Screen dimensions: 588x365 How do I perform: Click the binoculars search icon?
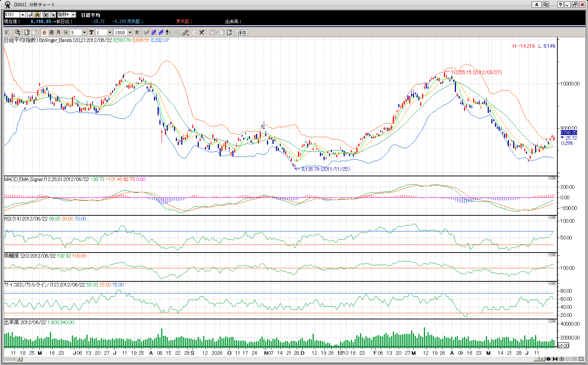point(38,15)
